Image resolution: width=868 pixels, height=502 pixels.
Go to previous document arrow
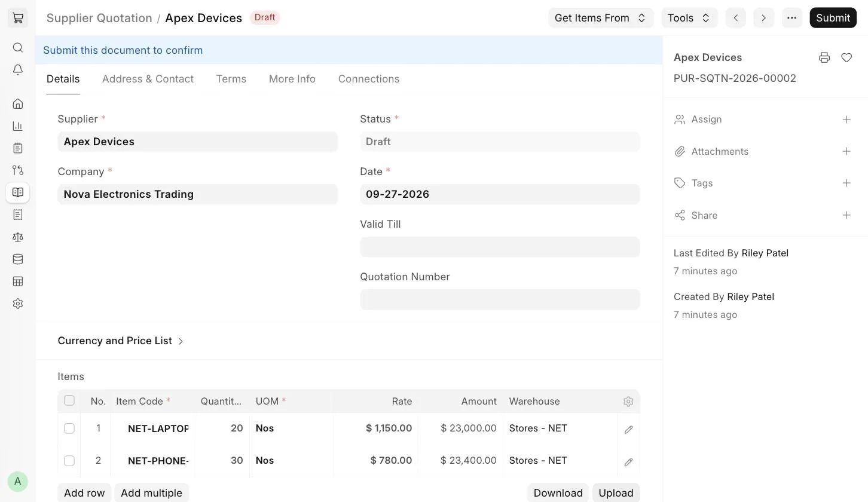736,18
